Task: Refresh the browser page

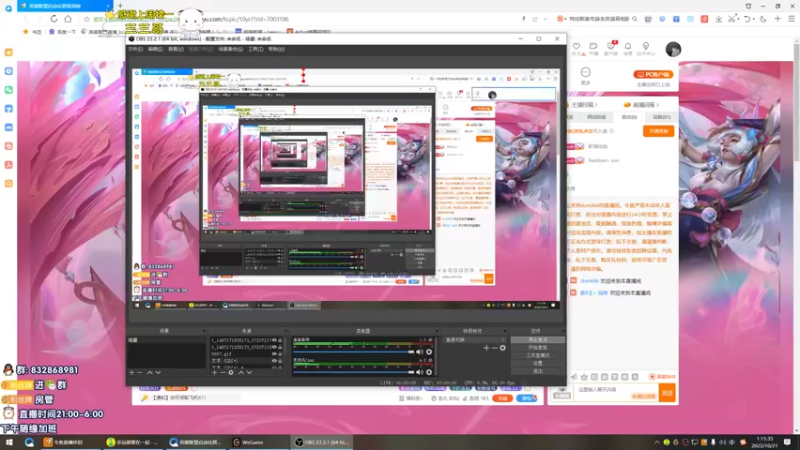Action: click(x=54, y=19)
